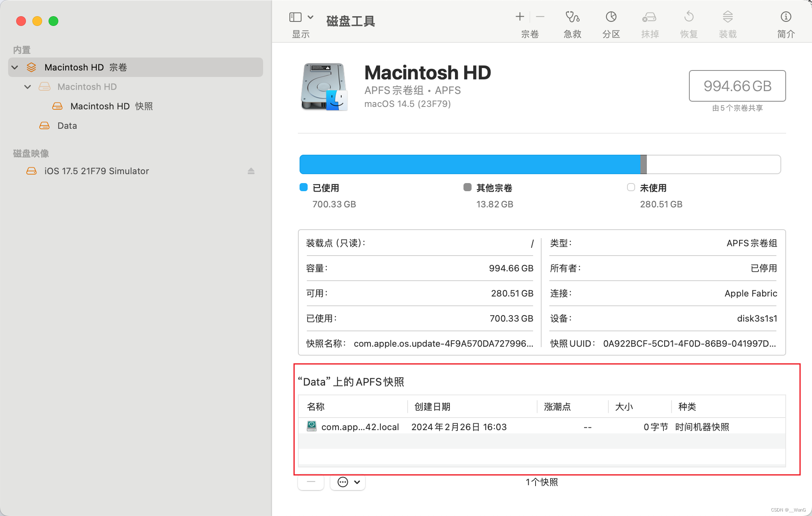Open the view options dropdown chevron
The width and height of the screenshot is (812, 516).
[x=310, y=17]
